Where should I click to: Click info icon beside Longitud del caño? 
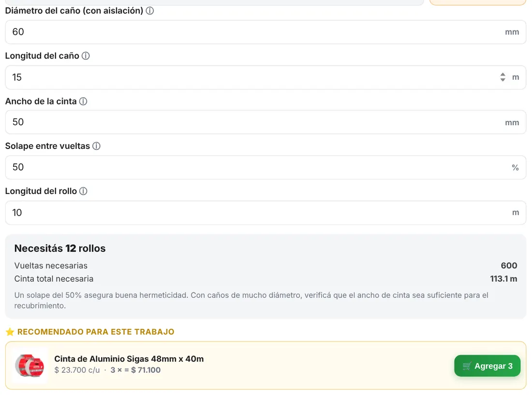tap(86, 56)
